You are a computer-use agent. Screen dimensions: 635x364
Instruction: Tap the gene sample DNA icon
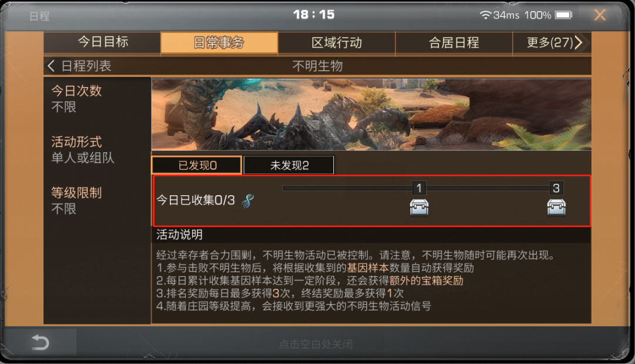(248, 201)
